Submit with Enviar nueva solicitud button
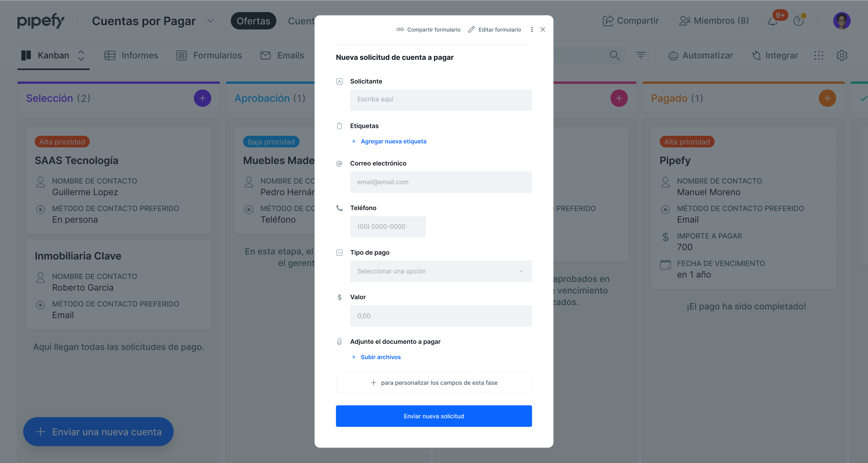 (434, 416)
